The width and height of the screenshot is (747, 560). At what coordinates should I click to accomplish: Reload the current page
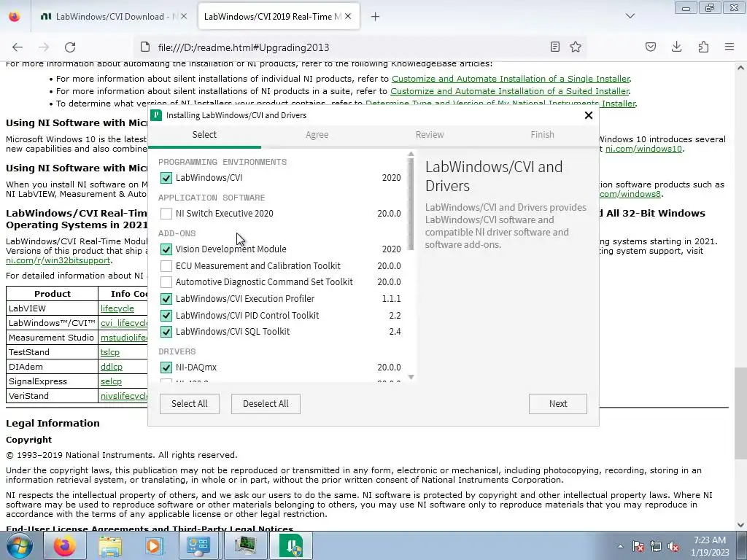click(x=70, y=47)
